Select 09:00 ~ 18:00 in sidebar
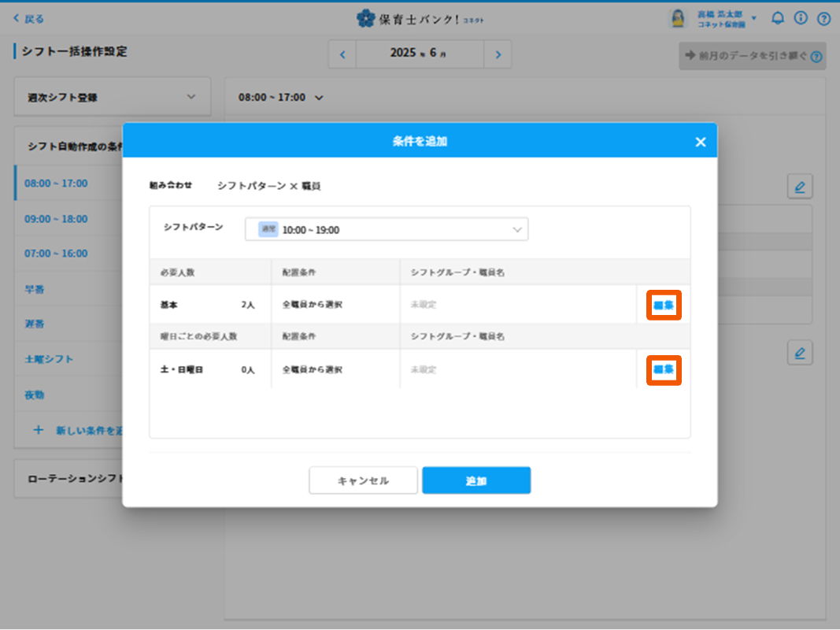The height and width of the screenshot is (630, 840). [x=56, y=219]
